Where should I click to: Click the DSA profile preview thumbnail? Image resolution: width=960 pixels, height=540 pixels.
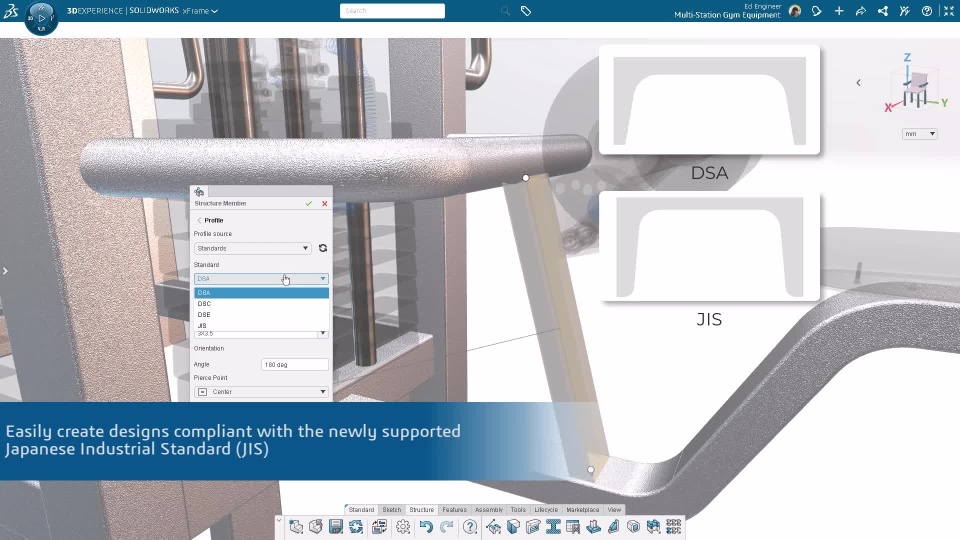[709, 100]
